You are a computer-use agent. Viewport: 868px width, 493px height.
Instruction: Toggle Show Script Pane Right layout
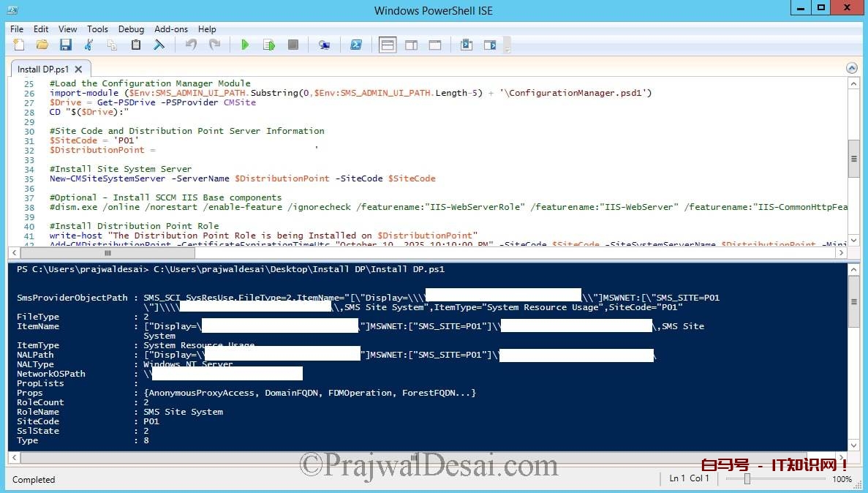(x=411, y=45)
